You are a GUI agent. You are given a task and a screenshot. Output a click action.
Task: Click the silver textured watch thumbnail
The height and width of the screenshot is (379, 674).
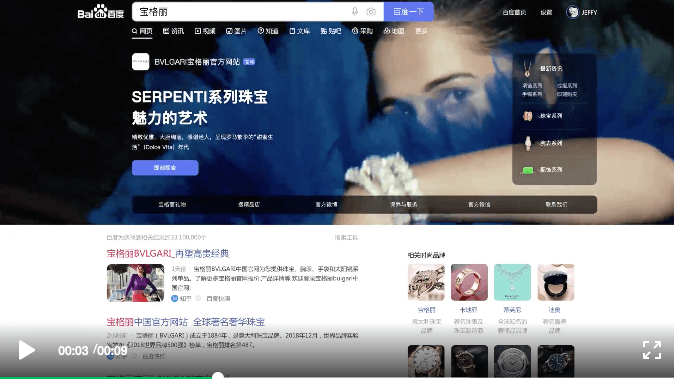pos(512,361)
